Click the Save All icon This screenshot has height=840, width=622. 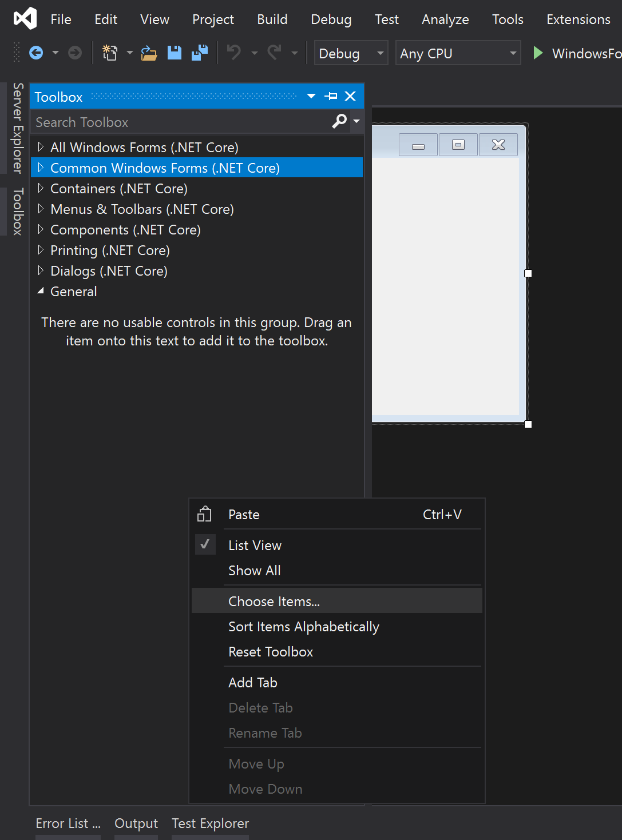(199, 53)
